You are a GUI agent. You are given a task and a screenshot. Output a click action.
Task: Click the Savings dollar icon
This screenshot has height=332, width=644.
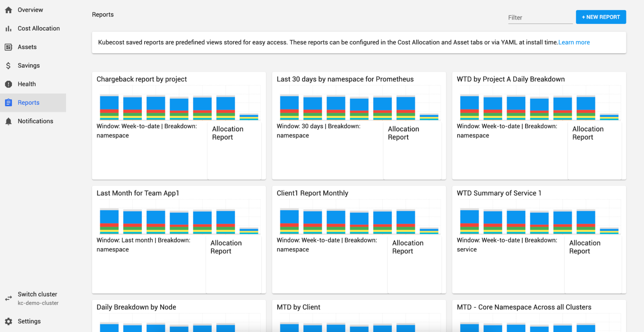tap(9, 66)
